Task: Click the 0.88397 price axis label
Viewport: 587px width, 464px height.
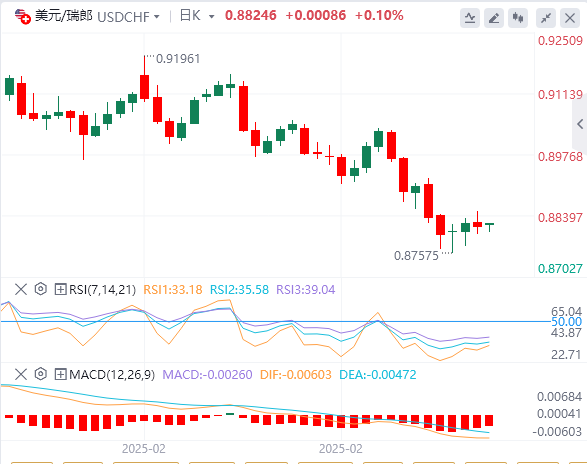Action: [x=560, y=218]
